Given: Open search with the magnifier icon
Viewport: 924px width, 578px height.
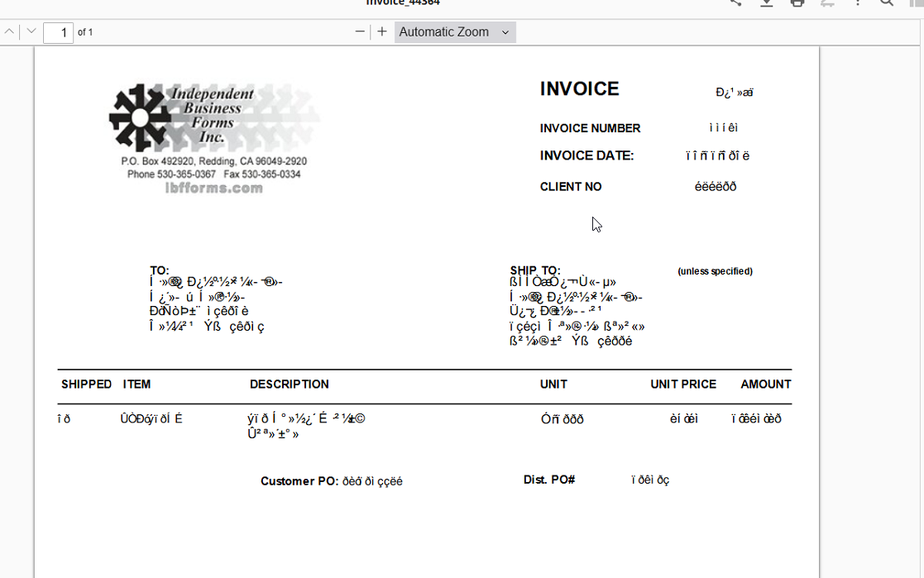Looking at the screenshot, I should tap(887, 3).
